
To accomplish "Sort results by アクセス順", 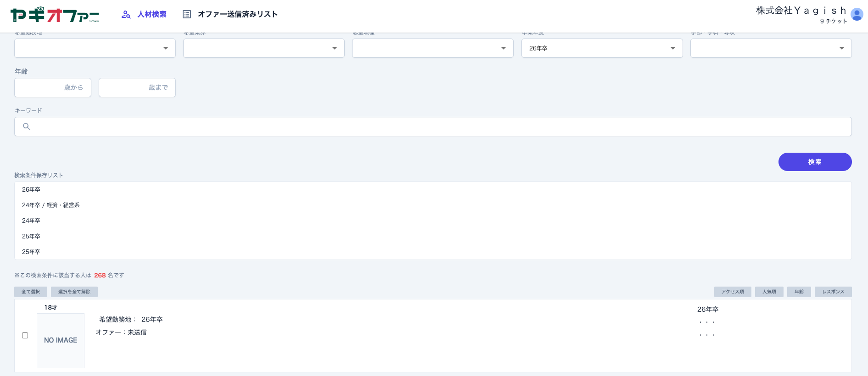I will [733, 292].
